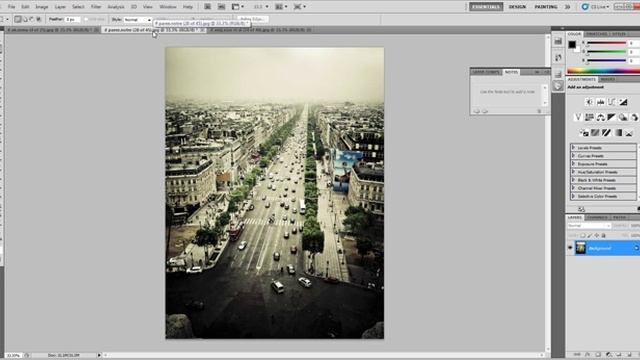The width and height of the screenshot is (640, 360).
Task: Select New Selection mode icon
Action: (18, 19)
